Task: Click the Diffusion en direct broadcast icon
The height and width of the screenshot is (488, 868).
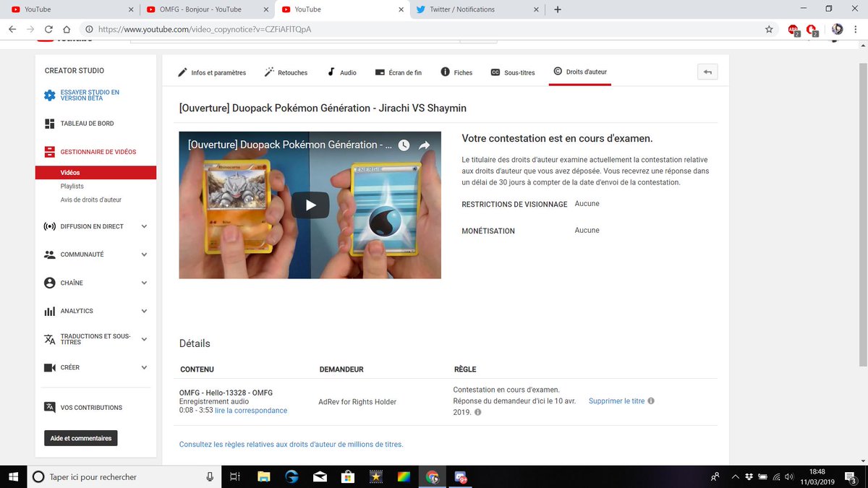Action: (49, 226)
